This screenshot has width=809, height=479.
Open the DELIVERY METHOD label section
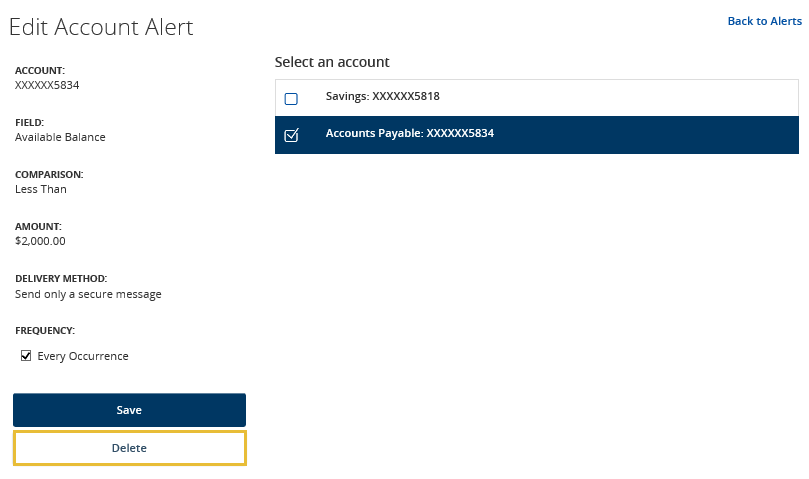(x=61, y=279)
